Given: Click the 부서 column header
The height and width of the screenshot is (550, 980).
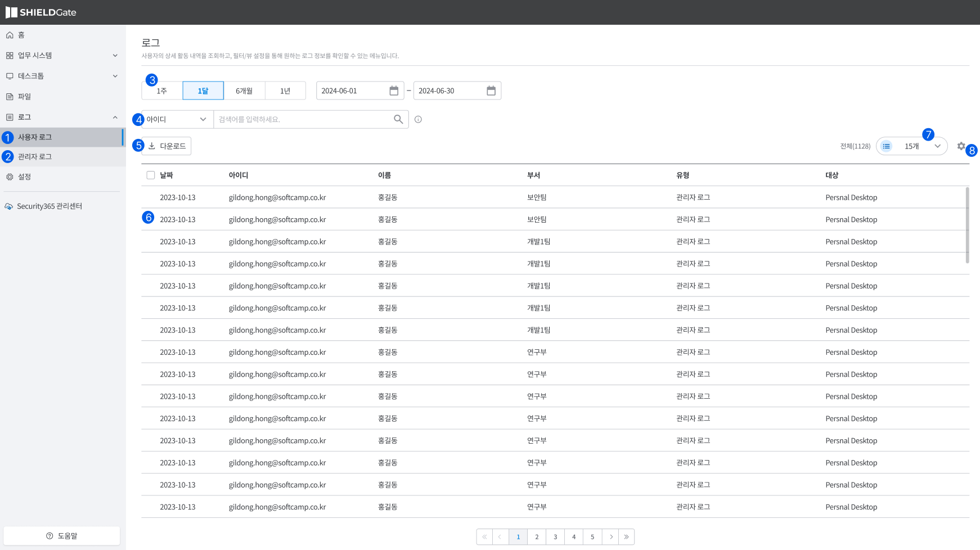Looking at the screenshot, I should pyautogui.click(x=533, y=175).
